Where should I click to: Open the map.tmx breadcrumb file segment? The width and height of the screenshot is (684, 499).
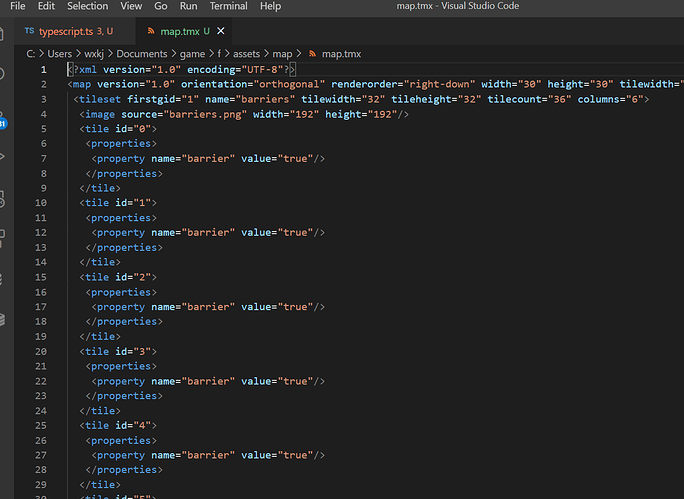tap(341, 54)
